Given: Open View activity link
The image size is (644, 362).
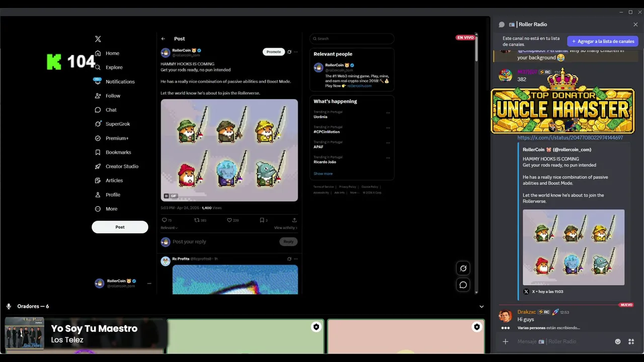Looking at the screenshot, I should click(x=286, y=228).
